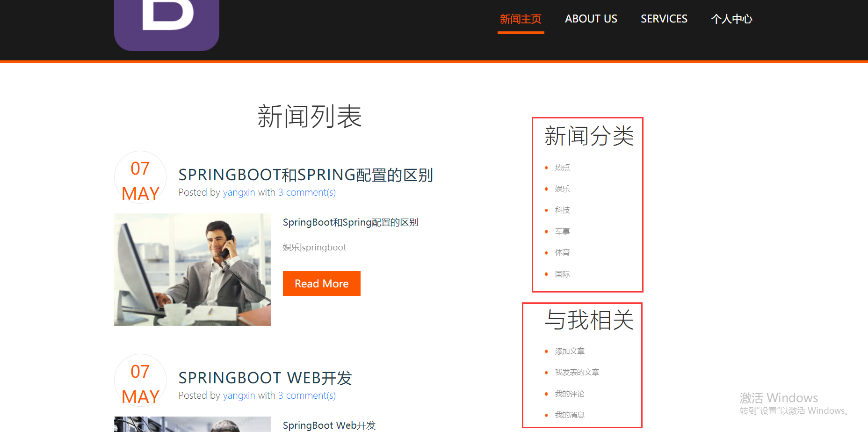
Task: Open 个人中心 in the navigation bar
Action: (731, 19)
